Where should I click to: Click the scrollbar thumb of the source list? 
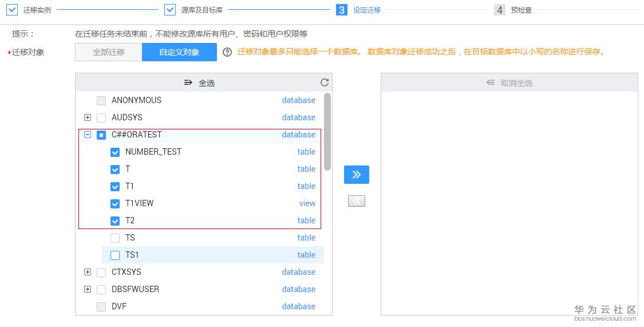(327, 132)
